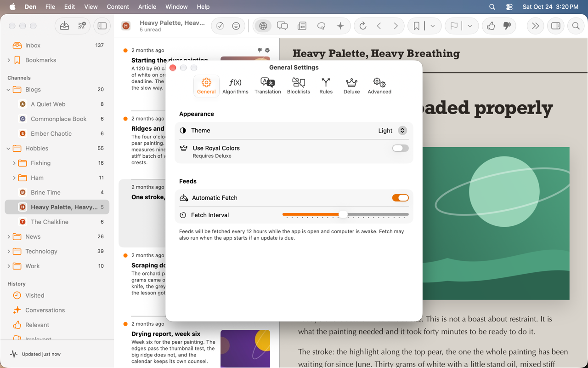Open the Deluxe settings tab
Screen dimensions: 588x368
[x=351, y=86]
